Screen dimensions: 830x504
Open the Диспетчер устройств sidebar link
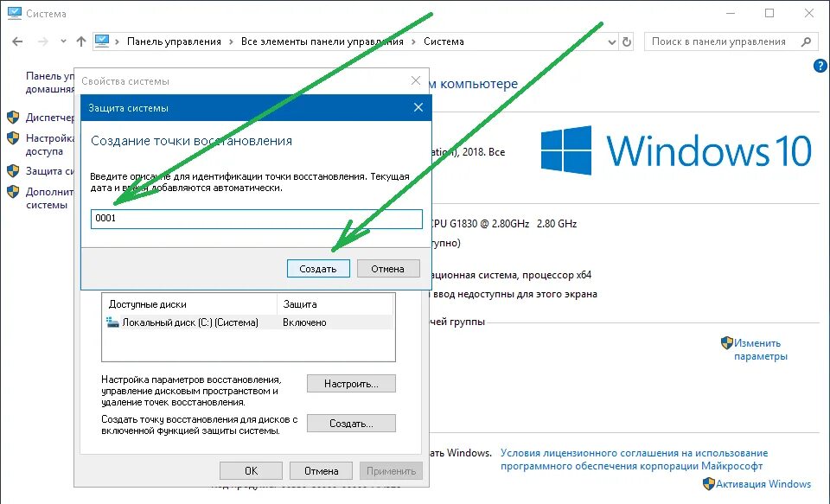[x=50, y=118]
